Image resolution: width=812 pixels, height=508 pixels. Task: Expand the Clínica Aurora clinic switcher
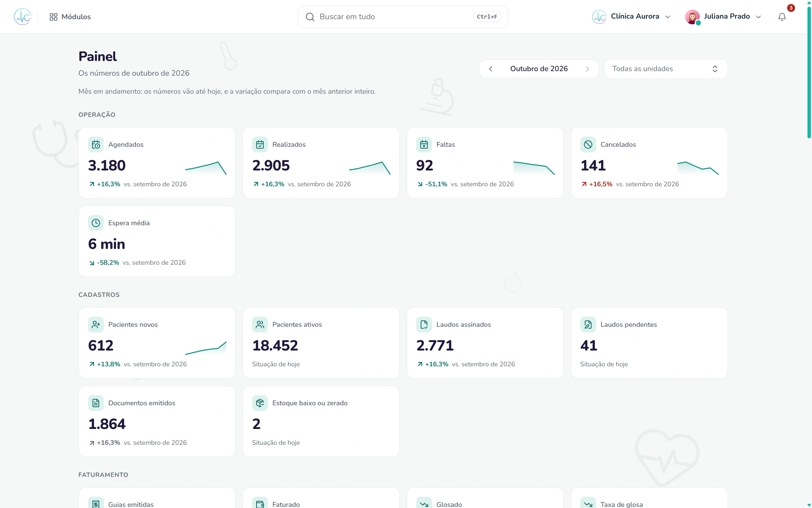(631, 16)
